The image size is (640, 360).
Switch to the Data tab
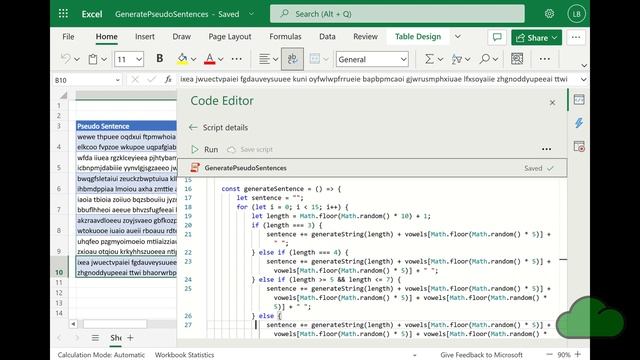click(x=327, y=37)
